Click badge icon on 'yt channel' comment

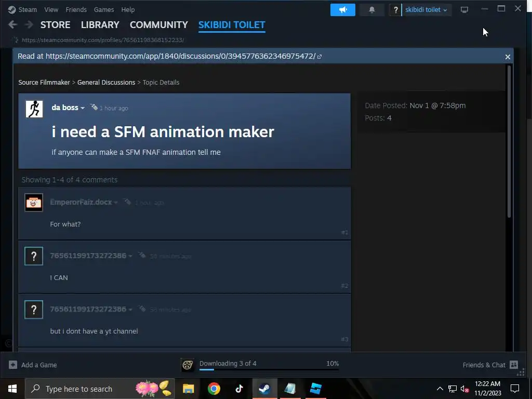(x=142, y=309)
